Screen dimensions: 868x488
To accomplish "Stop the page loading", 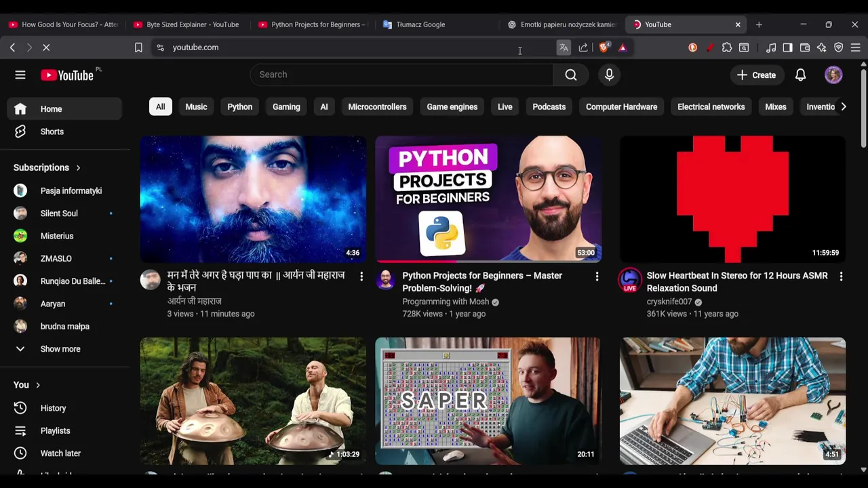I will (46, 47).
